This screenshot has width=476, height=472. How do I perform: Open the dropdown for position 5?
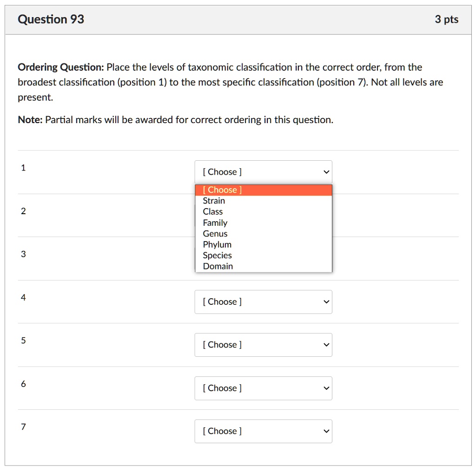pos(263,345)
